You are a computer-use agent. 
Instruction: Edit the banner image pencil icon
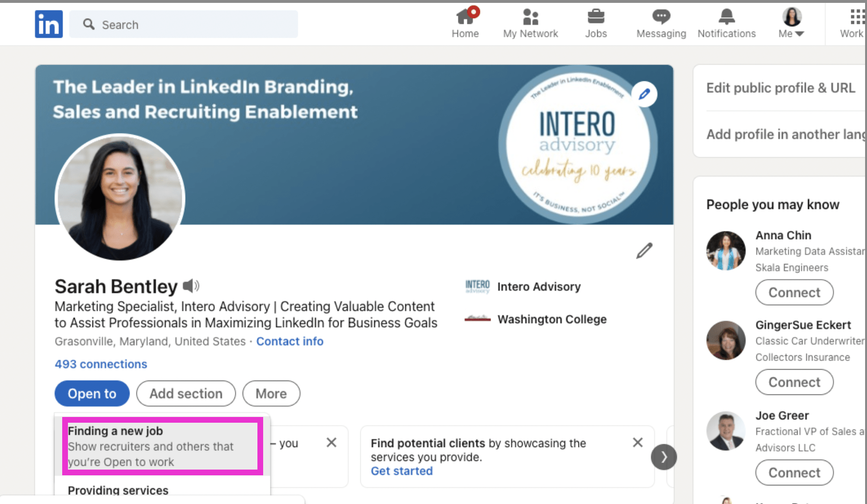(x=644, y=94)
